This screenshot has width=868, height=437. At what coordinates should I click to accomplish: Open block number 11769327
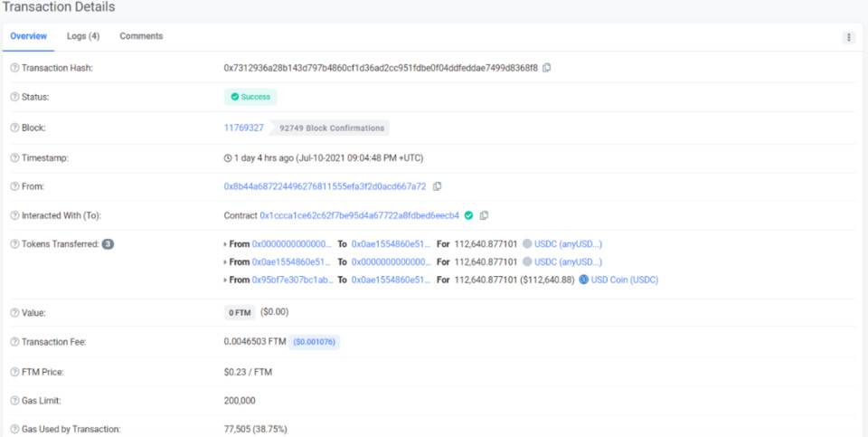(x=244, y=128)
